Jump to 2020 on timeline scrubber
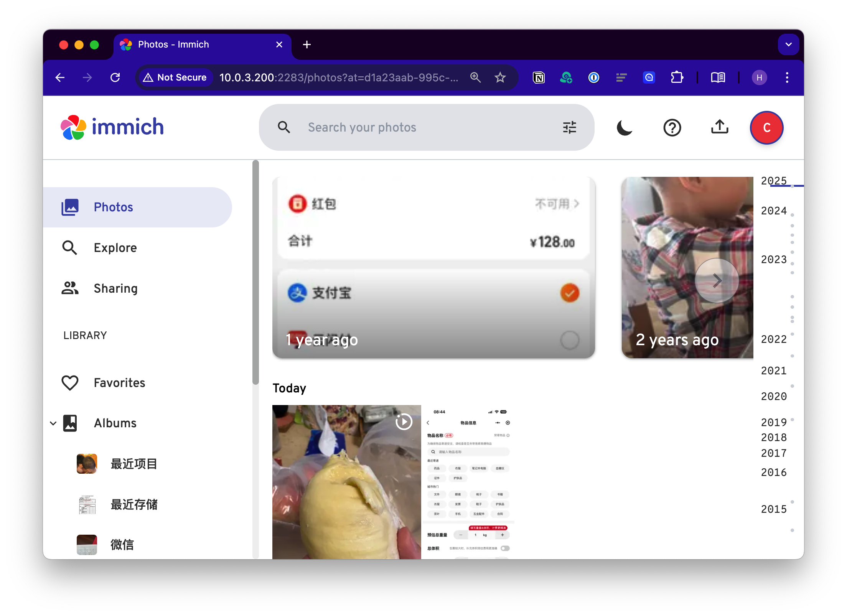Screen dimensions: 847x616 [x=773, y=397]
